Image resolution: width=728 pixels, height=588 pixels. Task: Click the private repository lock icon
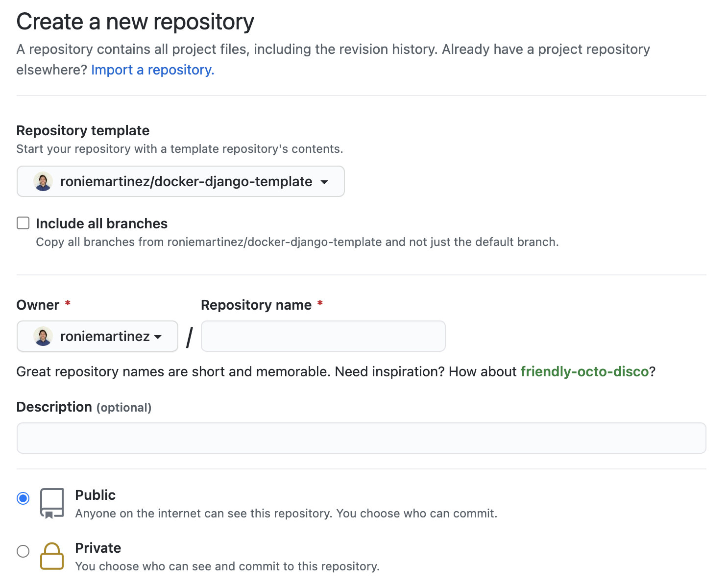(x=52, y=556)
